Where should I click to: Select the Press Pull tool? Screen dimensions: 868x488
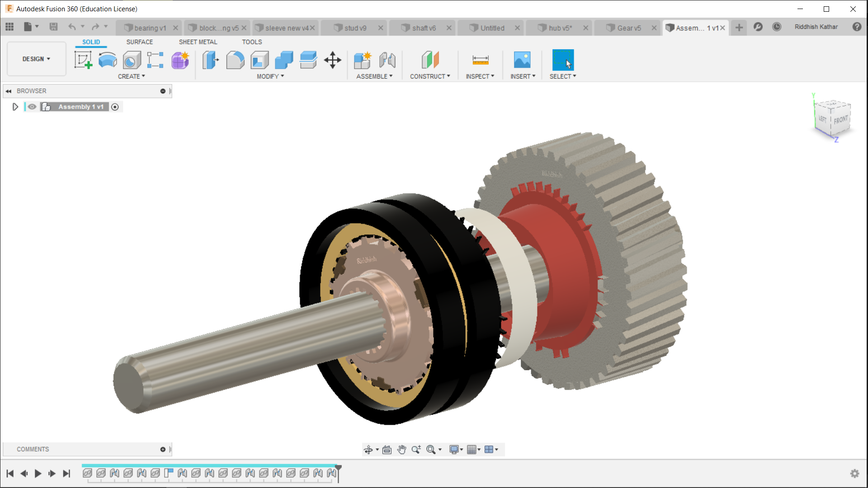[210, 60]
